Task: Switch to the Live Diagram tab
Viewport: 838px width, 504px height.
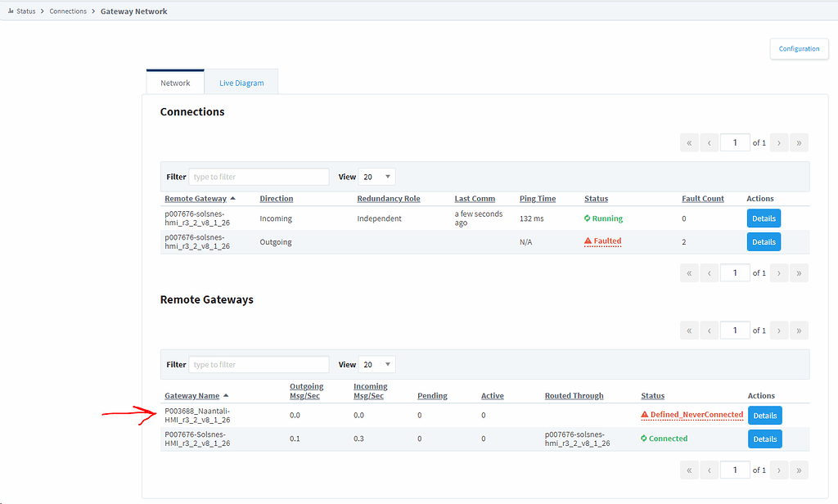Action: (241, 83)
